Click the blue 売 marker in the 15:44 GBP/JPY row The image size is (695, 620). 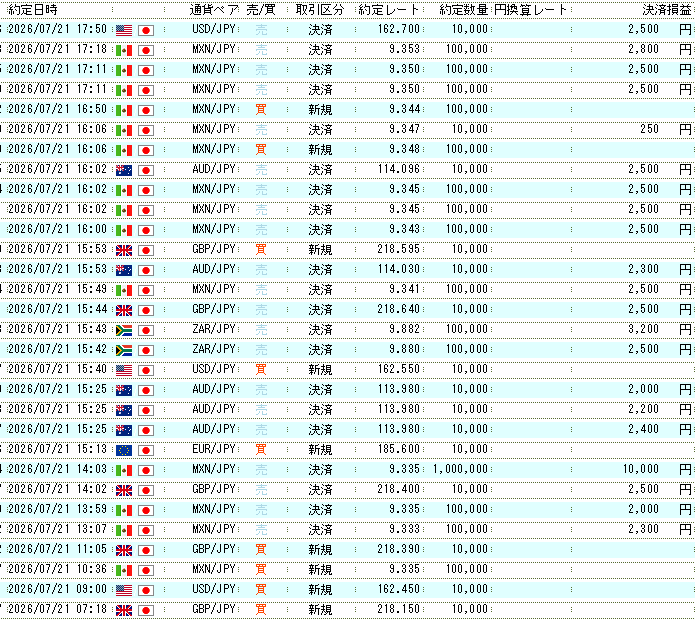(261, 309)
